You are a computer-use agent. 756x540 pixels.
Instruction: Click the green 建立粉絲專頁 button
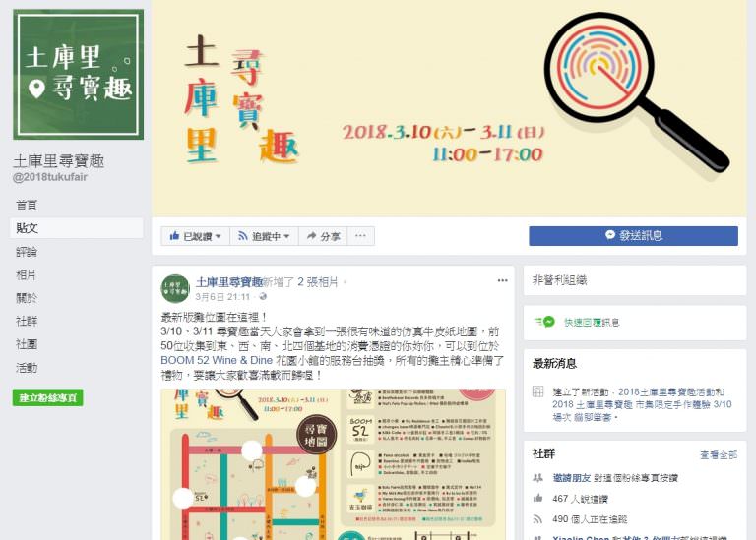click(47, 398)
